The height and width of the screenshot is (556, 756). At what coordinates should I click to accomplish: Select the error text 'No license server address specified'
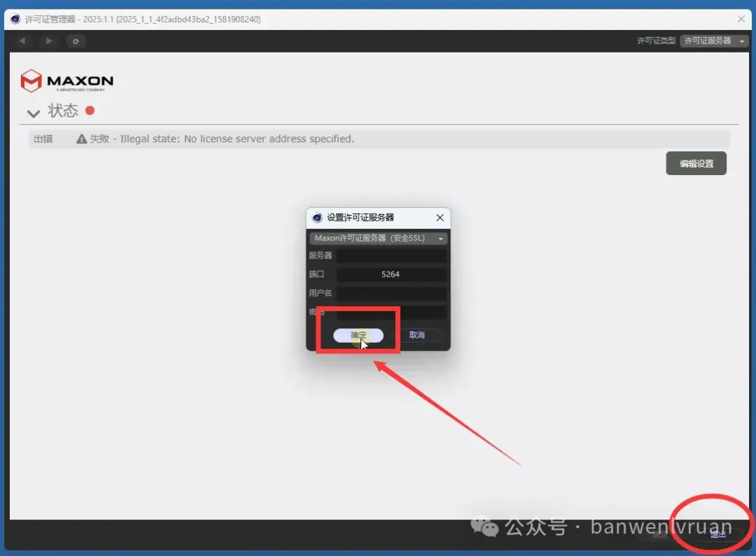point(268,139)
